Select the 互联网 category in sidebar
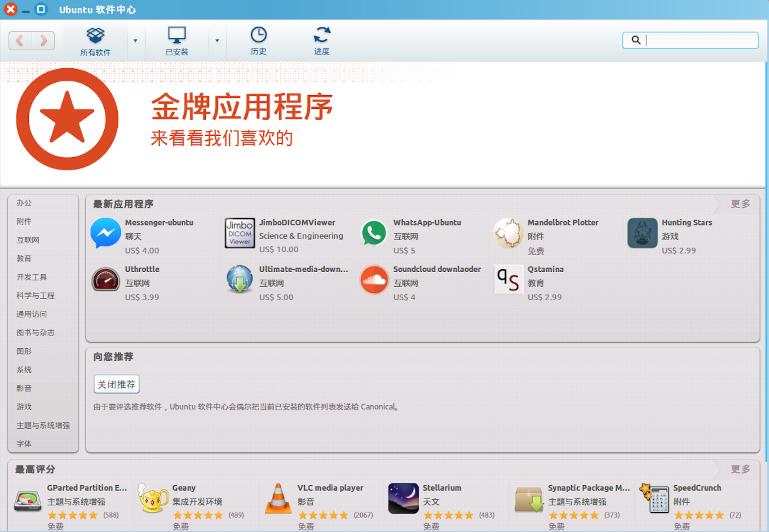 click(x=28, y=240)
